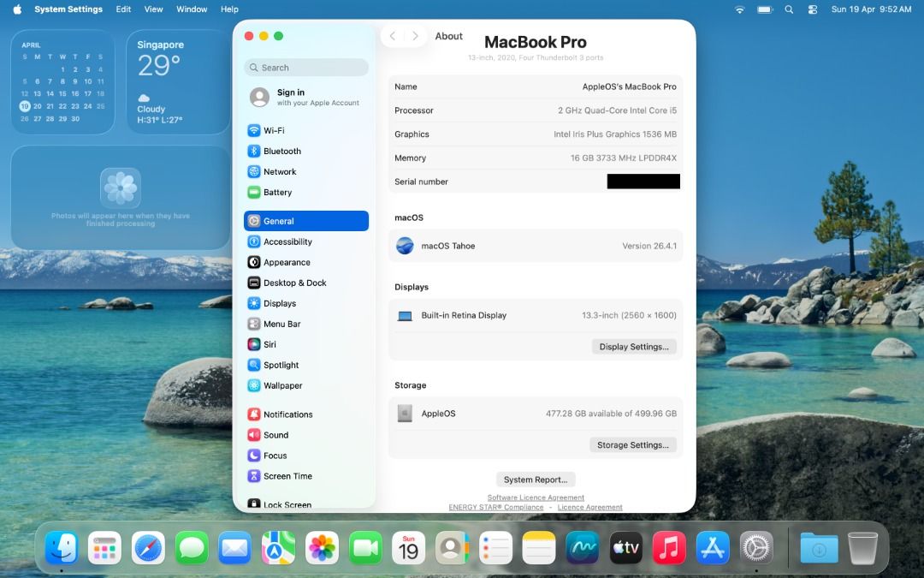Open Notes from the Dock
Screen dimensions: 924x578
539,548
